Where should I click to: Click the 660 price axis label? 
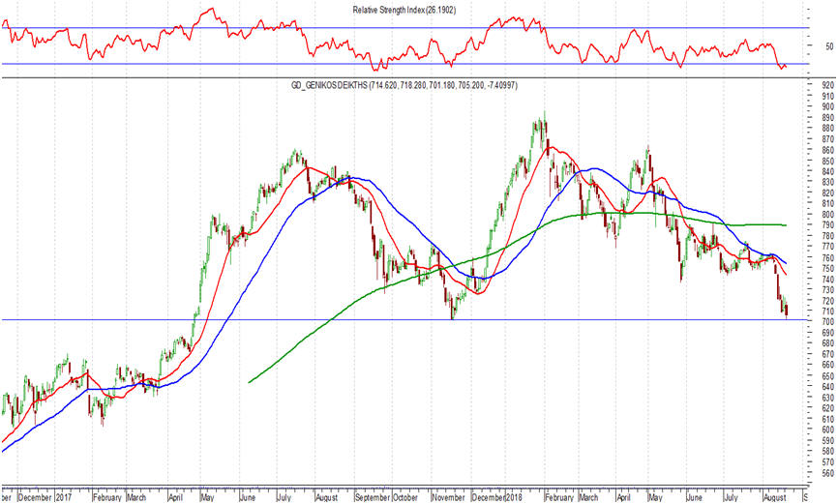828,365
